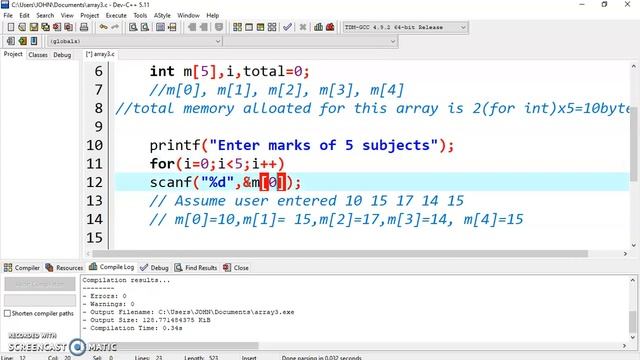Click the Print toolbar icon
This screenshot has width=640, height=360.
click(84, 27)
